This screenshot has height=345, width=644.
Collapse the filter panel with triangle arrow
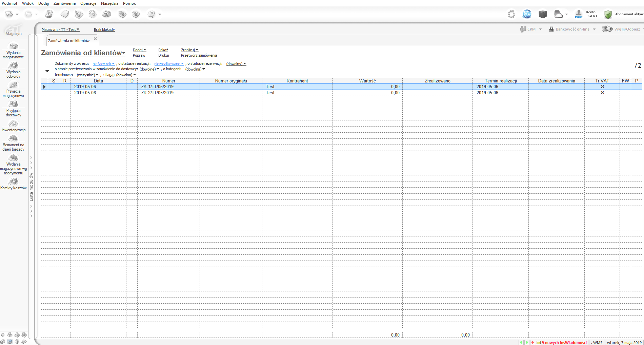tap(47, 71)
